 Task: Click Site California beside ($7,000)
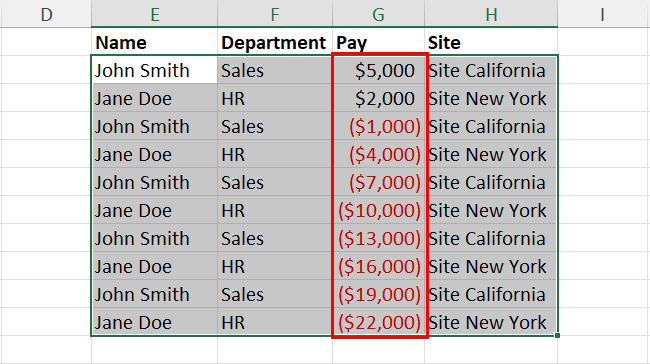pyautogui.click(x=491, y=182)
